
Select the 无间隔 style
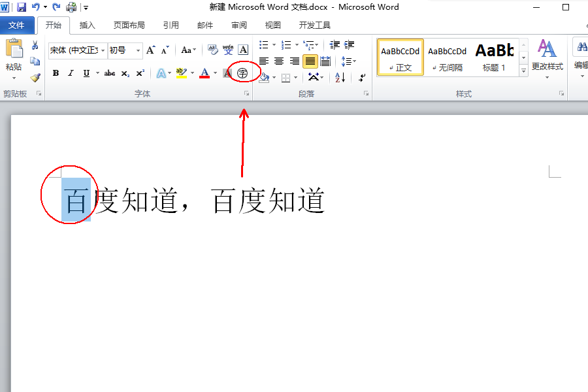[x=448, y=57]
